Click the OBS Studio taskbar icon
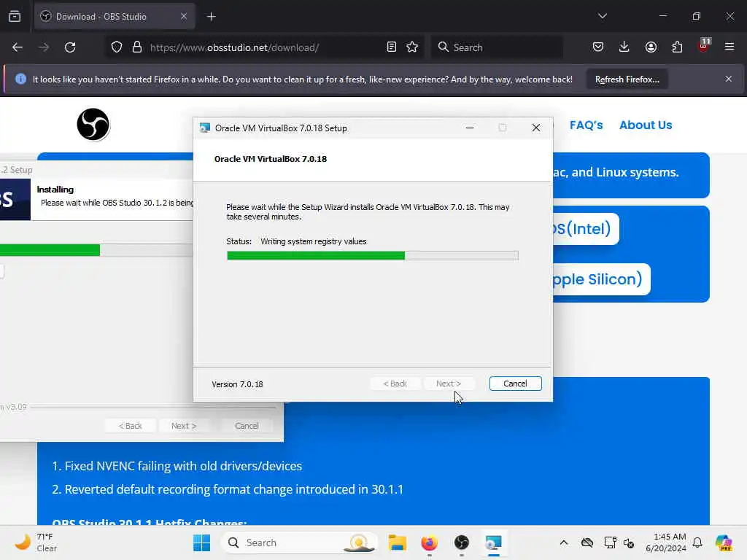 click(462, 542)
